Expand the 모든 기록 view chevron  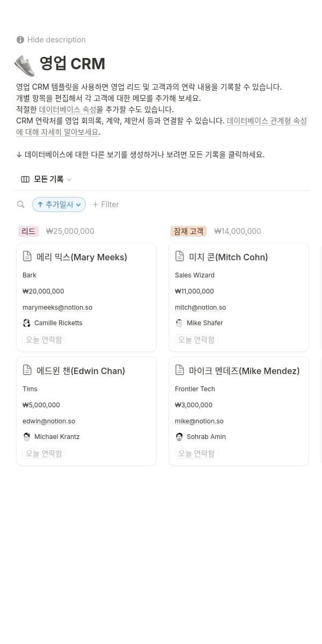(x=69, y=180)
